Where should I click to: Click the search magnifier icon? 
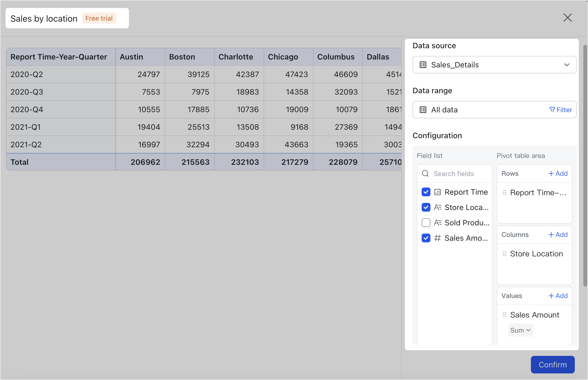(425, 174)
